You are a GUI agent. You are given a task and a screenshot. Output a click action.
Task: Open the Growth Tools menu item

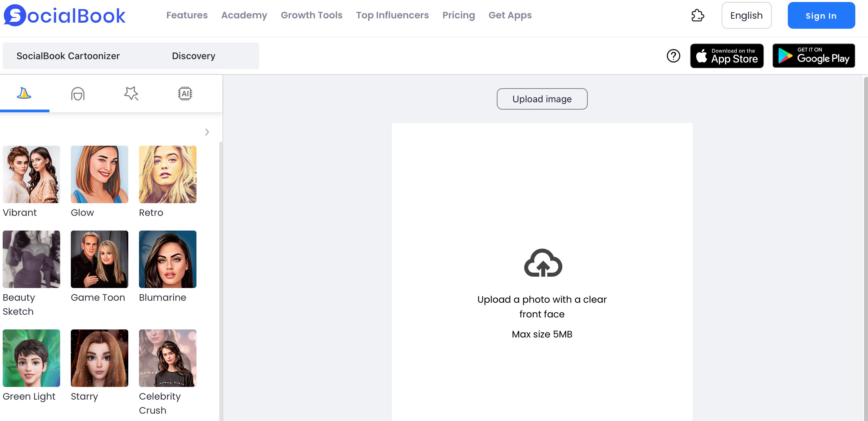(311, 15)
